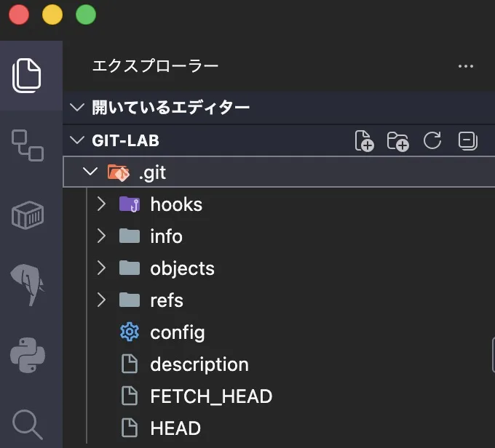Open the config file
This screenshot has width=495, height=448.
click(178, 333)
